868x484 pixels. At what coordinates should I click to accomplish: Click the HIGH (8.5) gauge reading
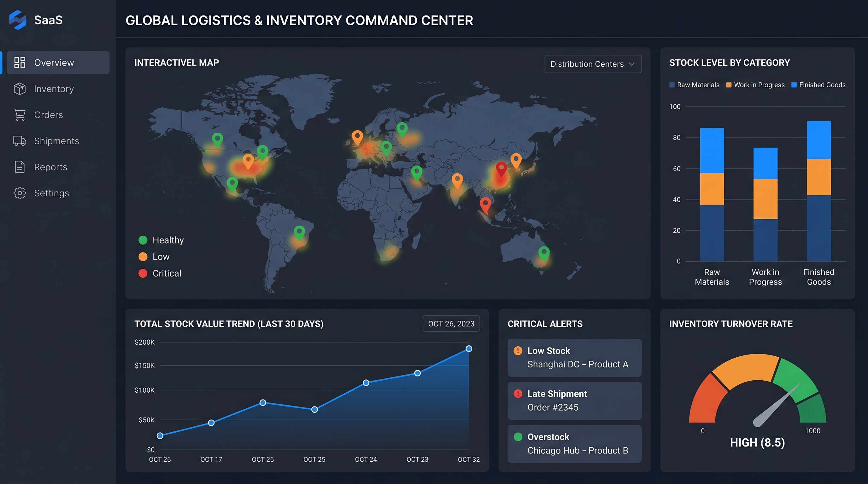pyautogui.click(x=758, y=442)
